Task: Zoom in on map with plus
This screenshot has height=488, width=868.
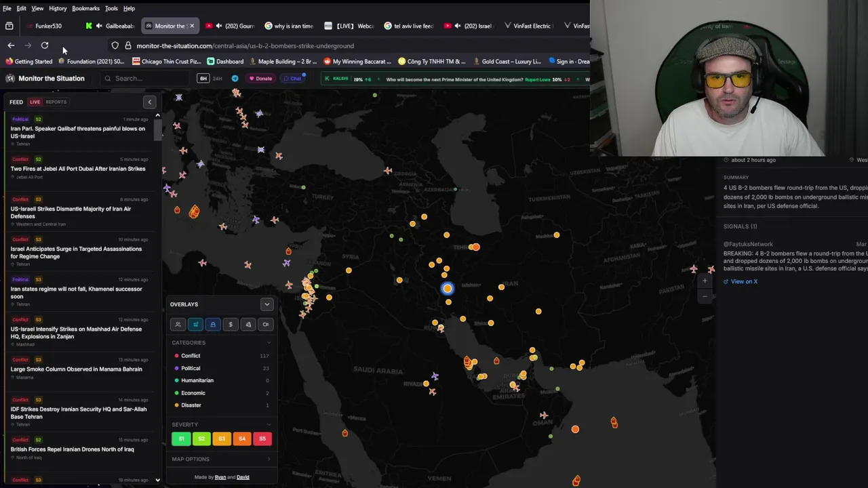Action: [705, 281]
